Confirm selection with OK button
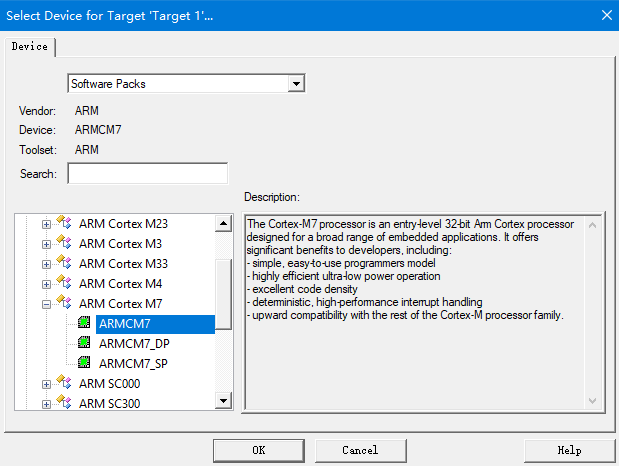The height and width of the screenshot is (466, 619). (x=259, y=450)
